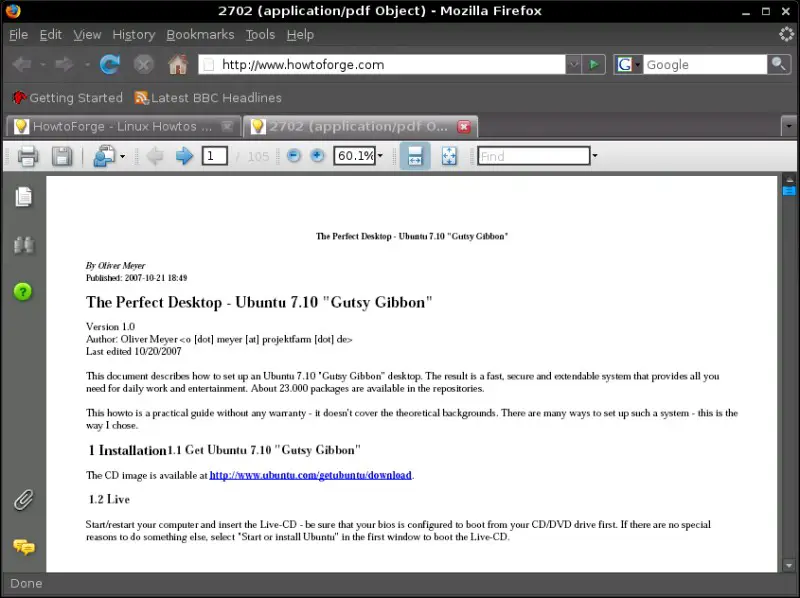Click the scrollbar up arrow
Viewport: 800px width, 598px height.
click(789, 180)
